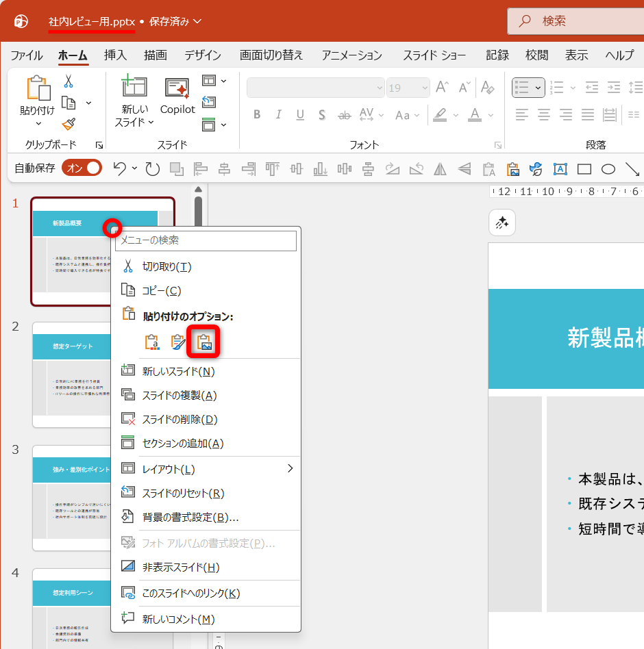Click the strikethrough ab button
Viewport: 644px width, 649px height.
344,116
